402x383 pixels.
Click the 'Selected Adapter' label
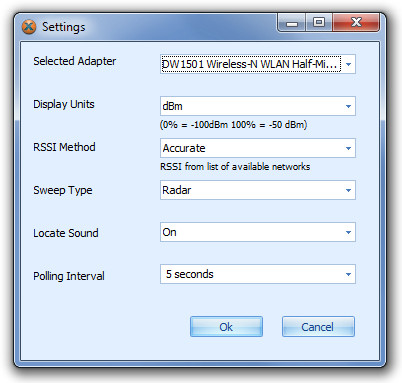point(75,61)
